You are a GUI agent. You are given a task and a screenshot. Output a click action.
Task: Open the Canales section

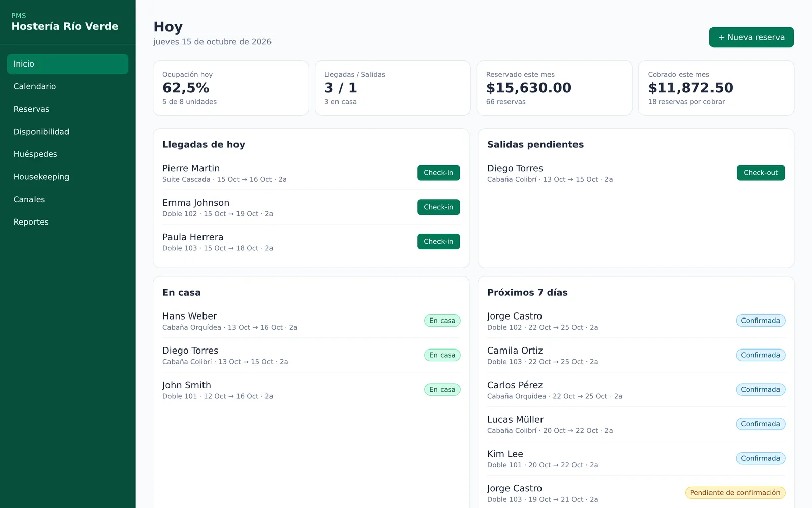(67, 200)
